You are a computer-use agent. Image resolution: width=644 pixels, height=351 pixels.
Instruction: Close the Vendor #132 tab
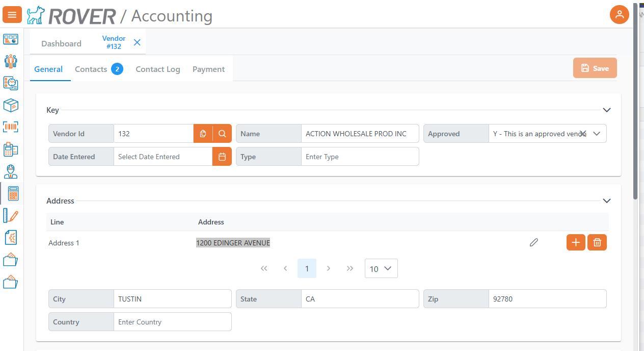point(137,42)
